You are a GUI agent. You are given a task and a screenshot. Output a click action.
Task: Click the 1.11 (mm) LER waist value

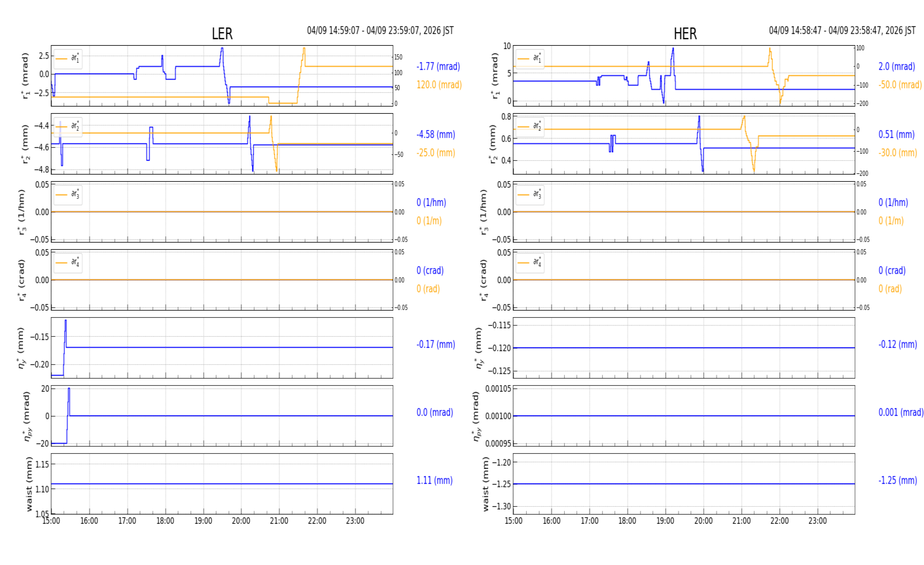pyautogui.click(x=435, y=481)
